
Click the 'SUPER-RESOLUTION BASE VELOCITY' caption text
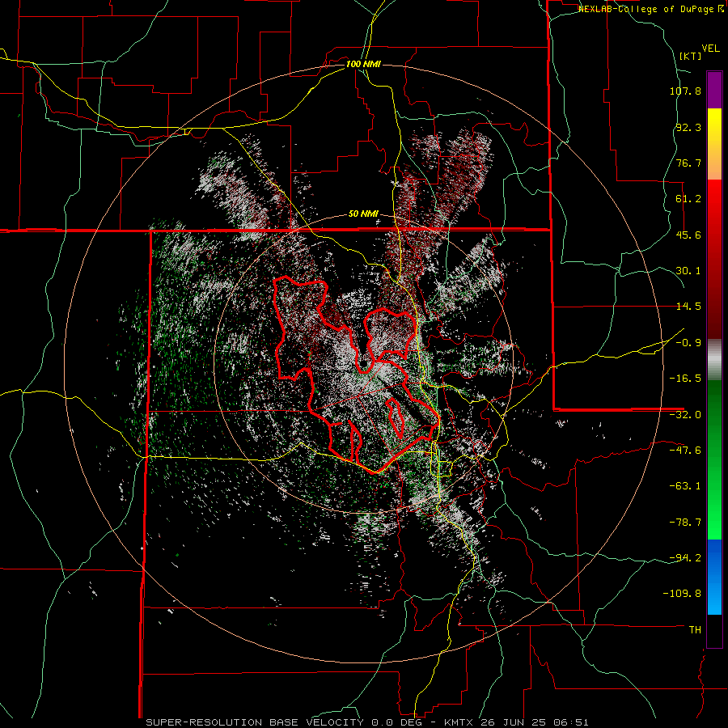coord(255,722)
